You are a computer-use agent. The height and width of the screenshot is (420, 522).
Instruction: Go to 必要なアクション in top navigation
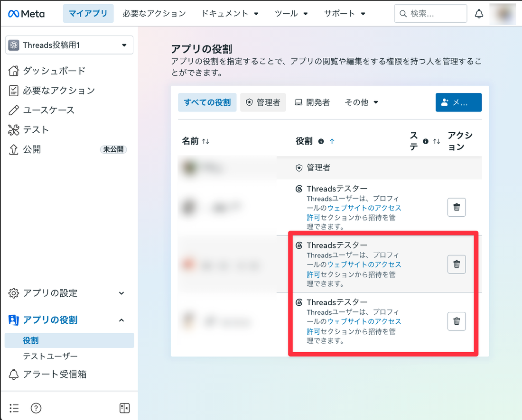(154, 14)
